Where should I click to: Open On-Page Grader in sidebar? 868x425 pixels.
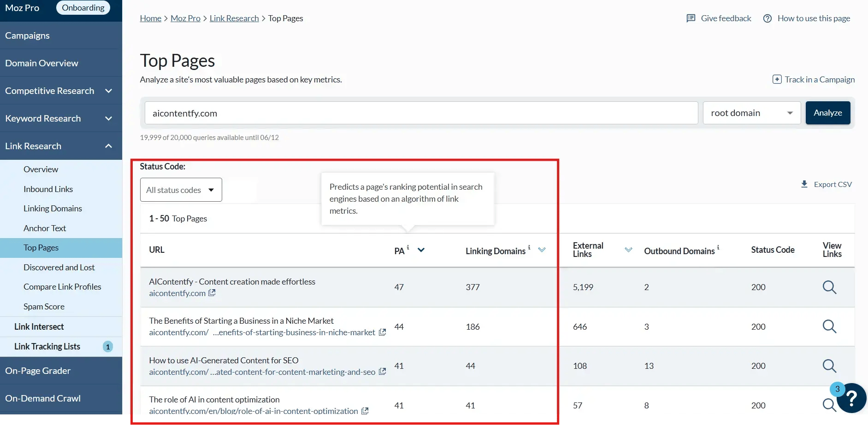click(x=61, y=371)
